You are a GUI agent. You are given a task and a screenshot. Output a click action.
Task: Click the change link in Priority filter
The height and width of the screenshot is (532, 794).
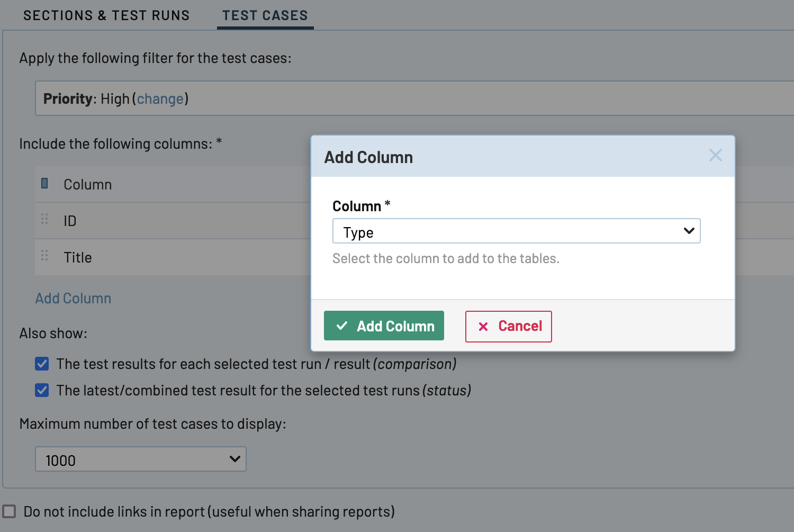[160, 99]
